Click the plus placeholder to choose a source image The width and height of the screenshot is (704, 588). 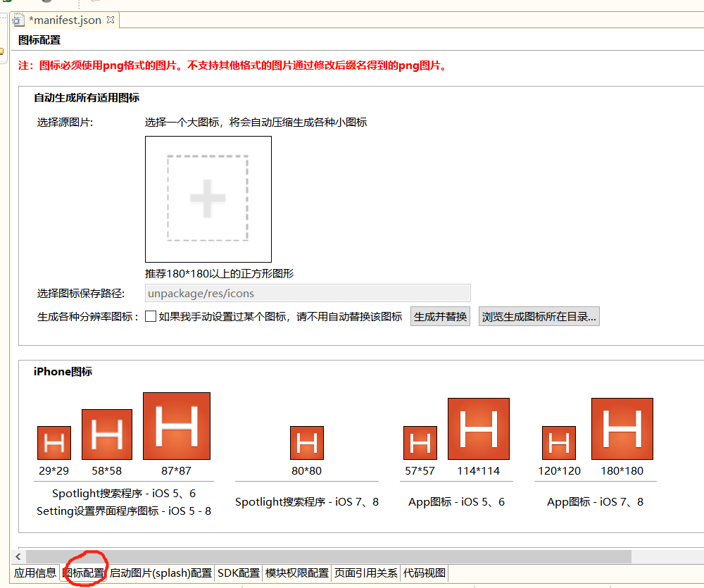click(x=208, y=199)
